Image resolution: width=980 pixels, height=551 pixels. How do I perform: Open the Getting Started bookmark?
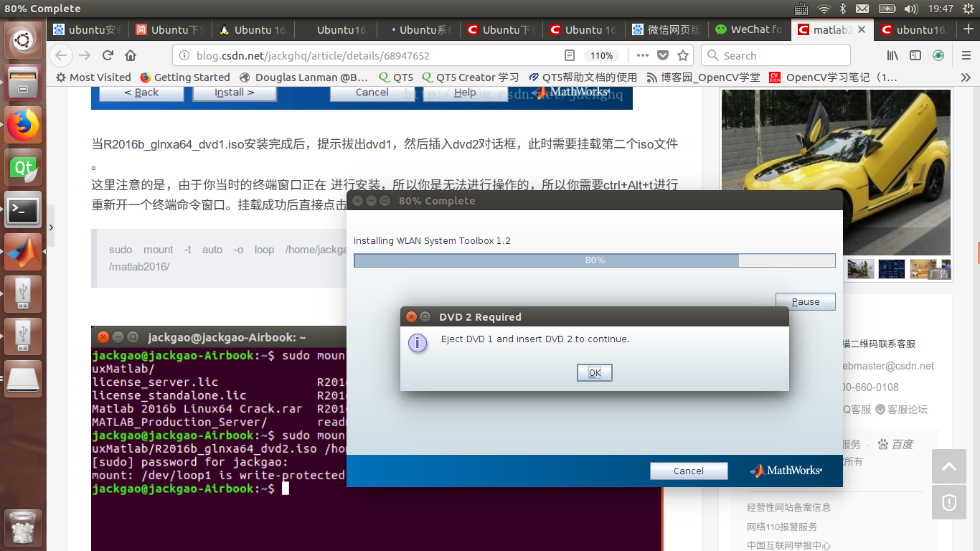point(185,77)
